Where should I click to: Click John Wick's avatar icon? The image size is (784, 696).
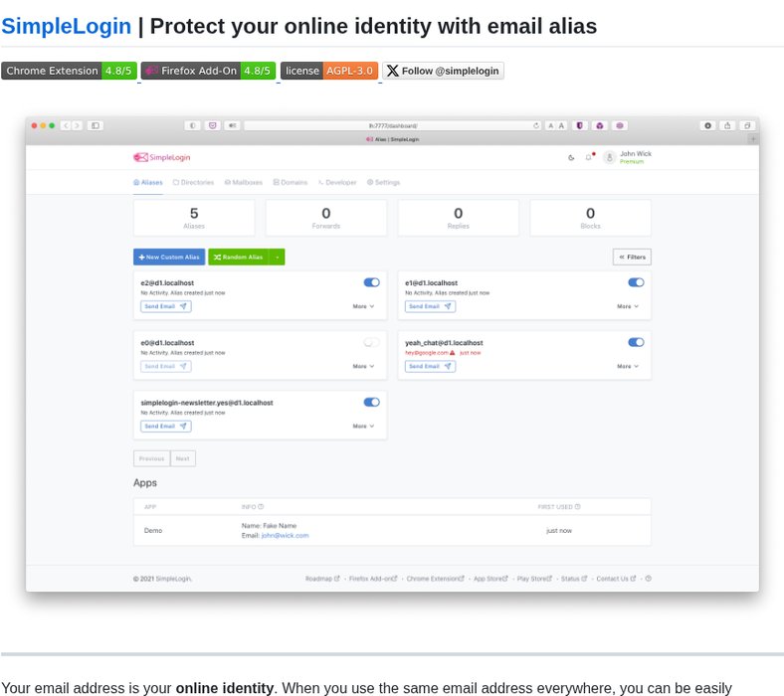[x=609, y=158]
